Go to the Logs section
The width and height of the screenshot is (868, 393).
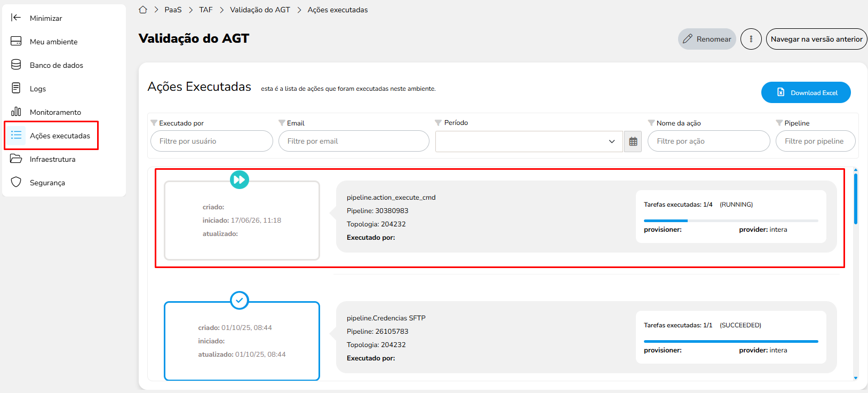pos(38,89)
